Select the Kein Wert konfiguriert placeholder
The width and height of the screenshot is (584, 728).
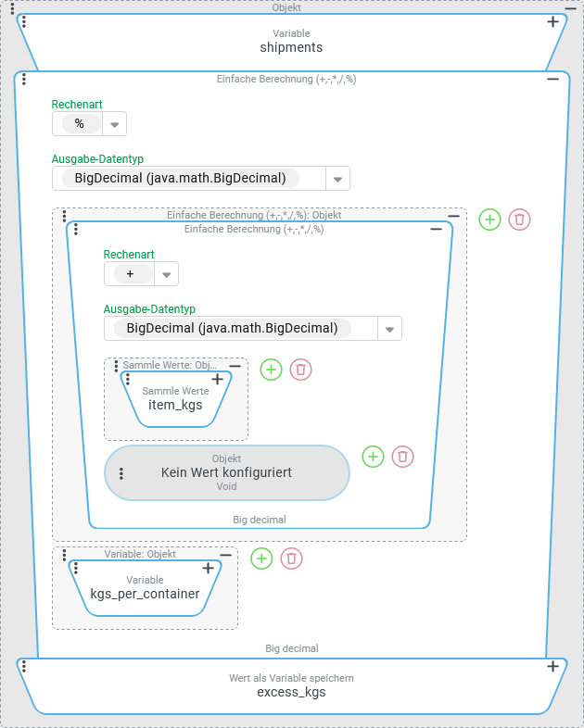tap(226, 472)
